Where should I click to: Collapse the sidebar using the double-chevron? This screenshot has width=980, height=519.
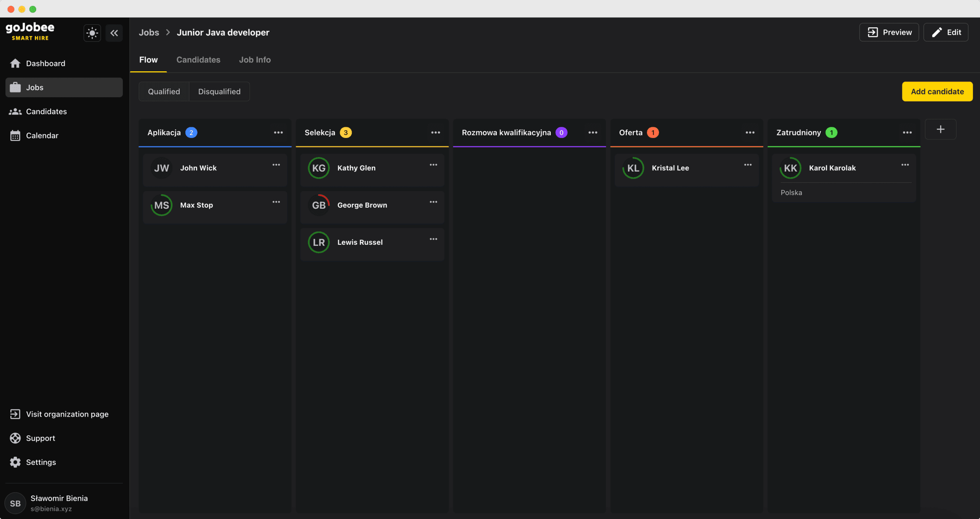coord(114,33)
